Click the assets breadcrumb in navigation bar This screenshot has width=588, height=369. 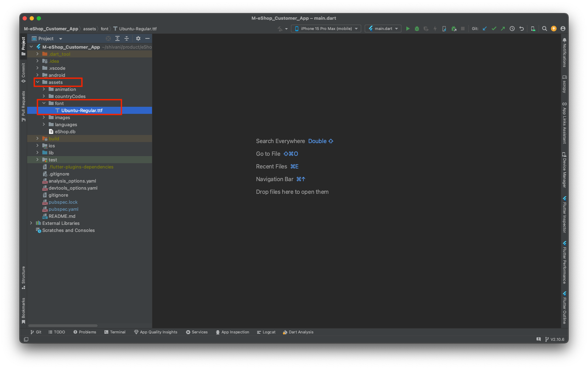pyautogui.click(x=89, y=29)
